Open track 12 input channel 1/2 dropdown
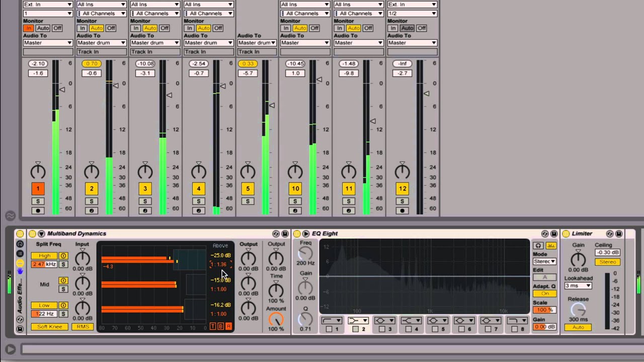Screen dimensions: 644x362 (x=412, y=14)
